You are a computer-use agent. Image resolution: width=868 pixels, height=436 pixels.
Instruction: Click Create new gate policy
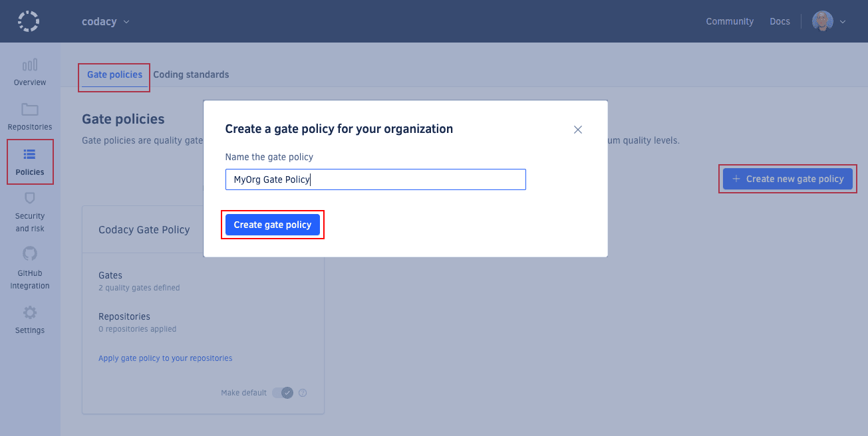[788, 179]
